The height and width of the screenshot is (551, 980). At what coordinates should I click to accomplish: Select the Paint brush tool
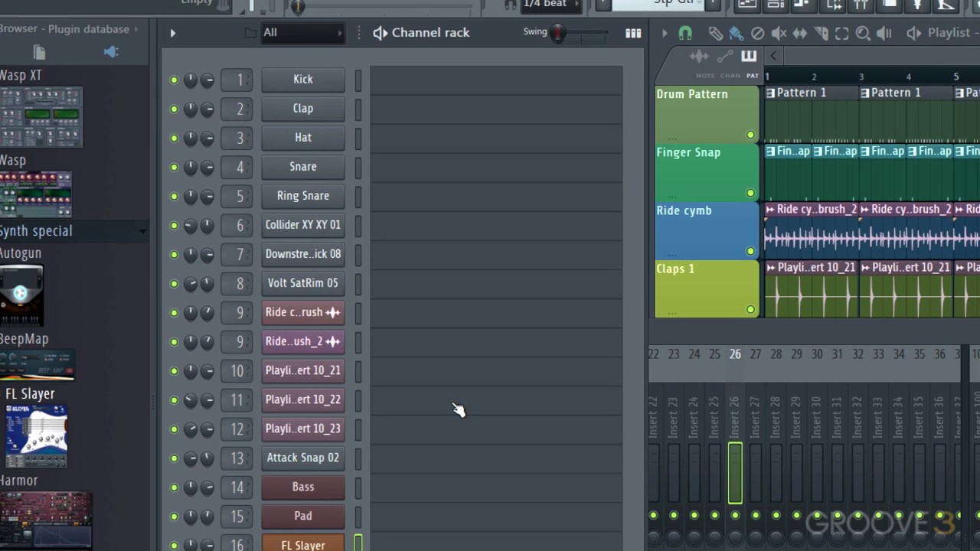pos(736,33)
